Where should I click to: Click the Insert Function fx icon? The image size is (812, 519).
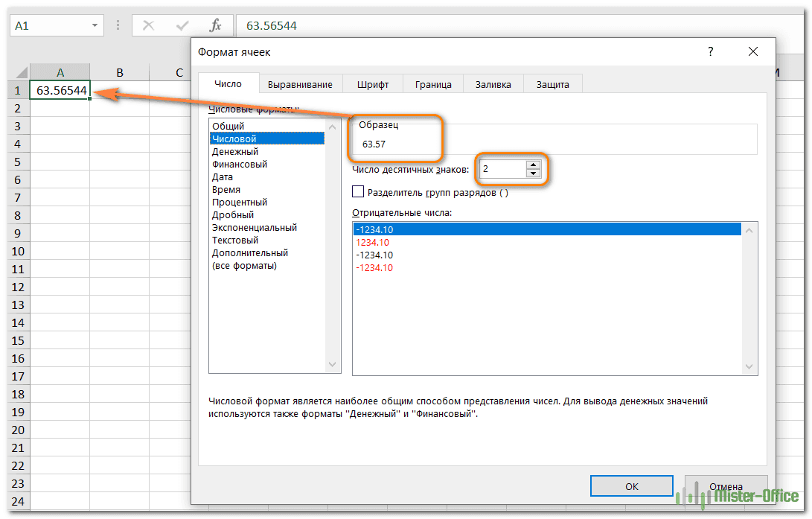215,25
